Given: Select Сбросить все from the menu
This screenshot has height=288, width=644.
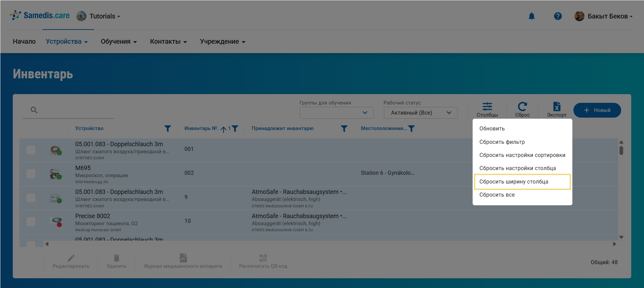Looking at the screenshot, I should (497, 195).
